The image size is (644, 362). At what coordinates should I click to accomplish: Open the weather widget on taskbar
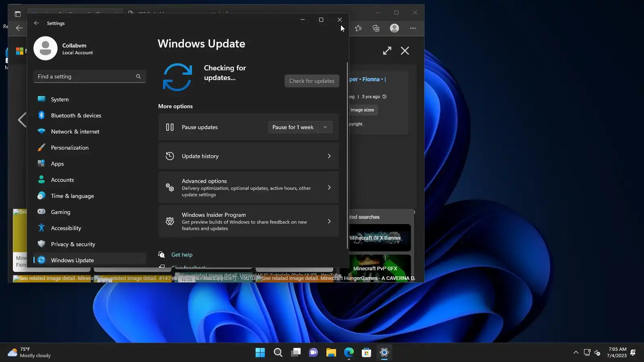pos(29,352)
